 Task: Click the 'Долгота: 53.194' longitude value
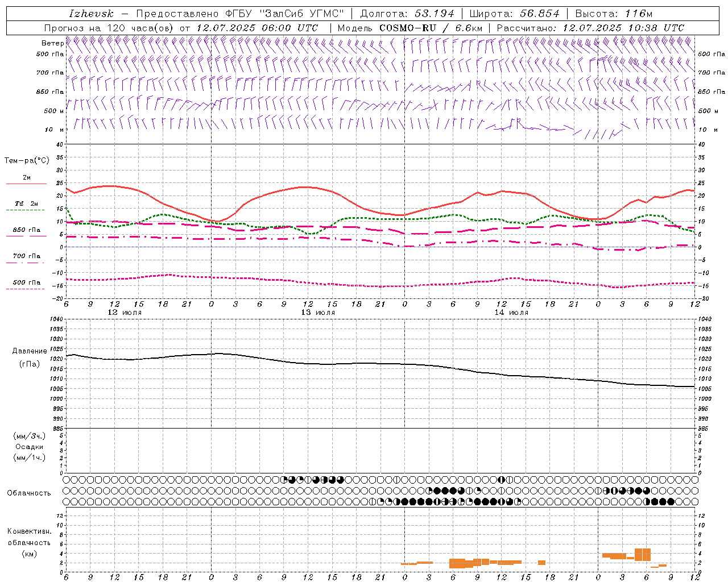click(x=407, y=14)
